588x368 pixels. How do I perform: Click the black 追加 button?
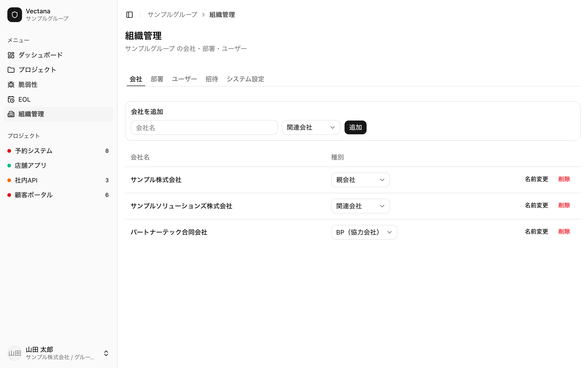(355, 127)
